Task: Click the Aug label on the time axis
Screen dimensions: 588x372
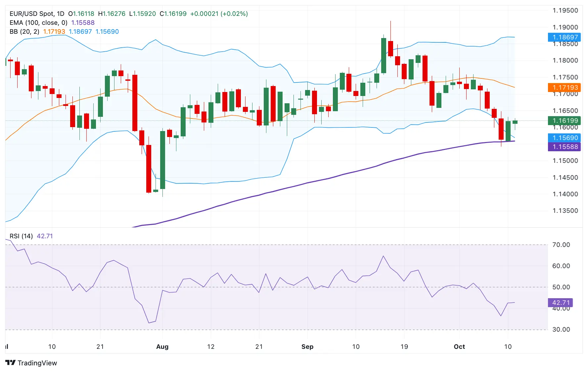Action: pos(162,347)
